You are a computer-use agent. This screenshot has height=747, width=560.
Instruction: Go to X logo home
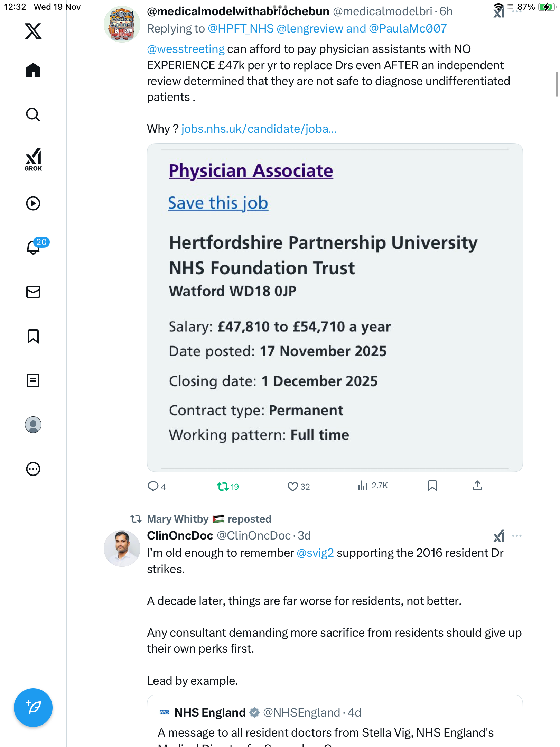33,31
